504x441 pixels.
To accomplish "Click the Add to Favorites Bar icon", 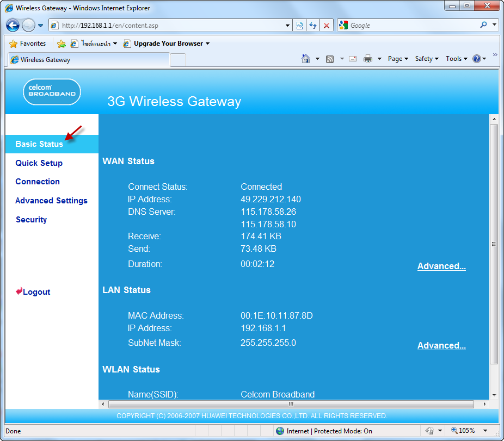I will 61,44.
